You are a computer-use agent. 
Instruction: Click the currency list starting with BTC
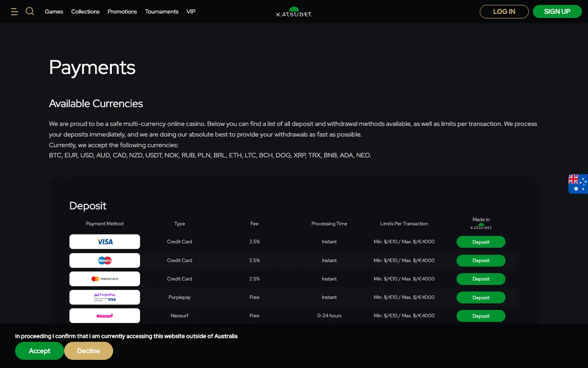coord(210,155)
